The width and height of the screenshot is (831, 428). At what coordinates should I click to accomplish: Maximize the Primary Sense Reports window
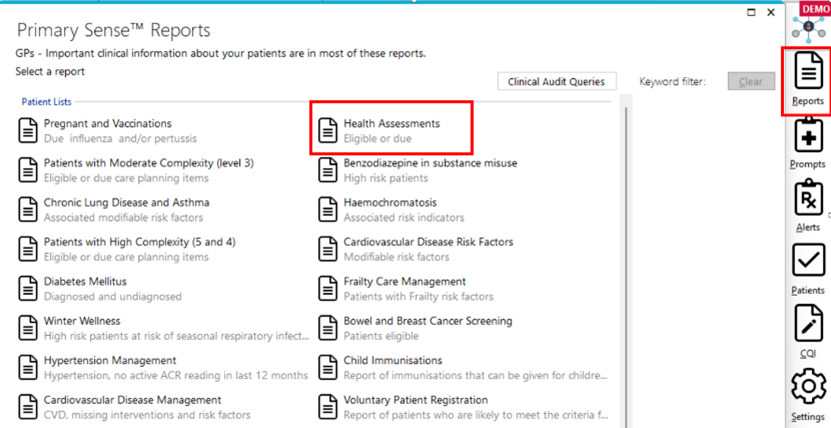tap(752, 13)
